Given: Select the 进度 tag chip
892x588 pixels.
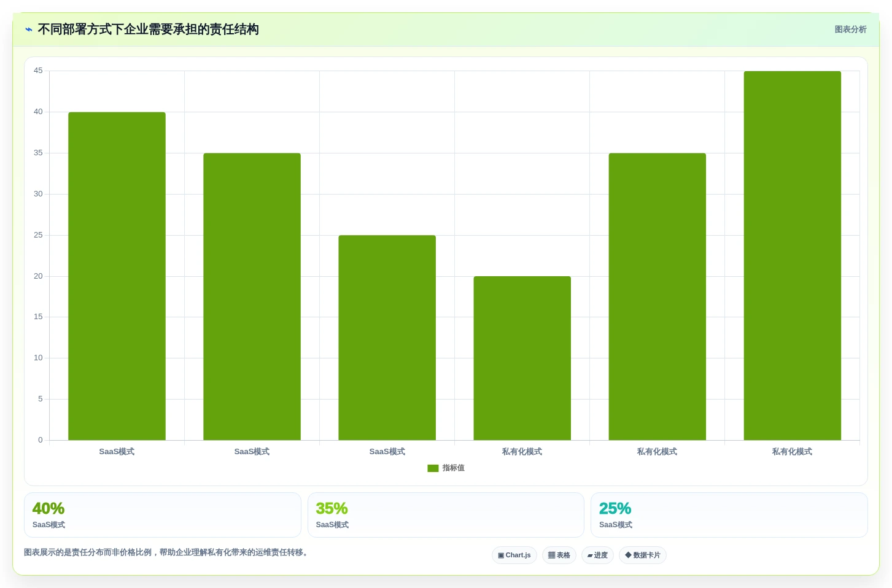Looking at the screenshot, I should [597, 555].
